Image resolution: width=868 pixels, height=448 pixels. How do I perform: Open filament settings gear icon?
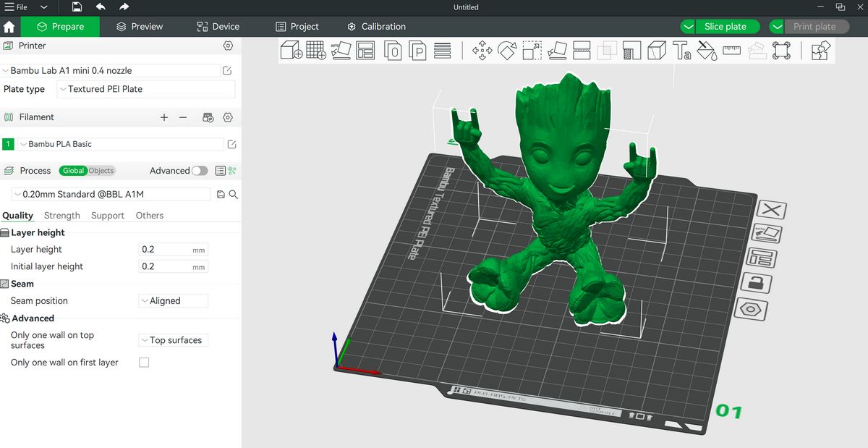(x=228, y=117)
